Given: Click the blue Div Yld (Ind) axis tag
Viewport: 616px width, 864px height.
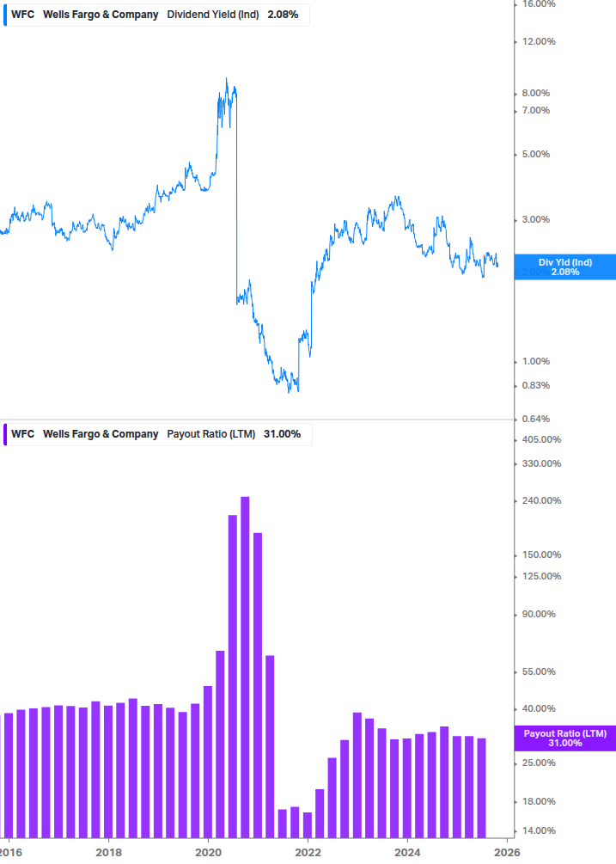Looking at the screenshot, I should pos(564,267).
